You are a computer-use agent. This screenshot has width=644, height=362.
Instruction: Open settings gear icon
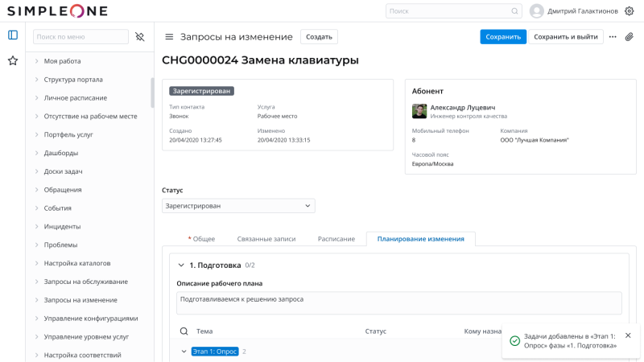point(630,11)
